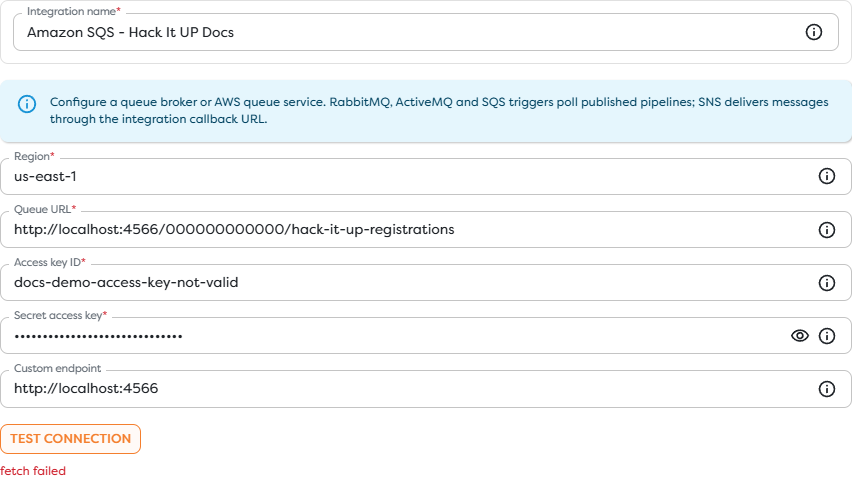The width and height of the screenshot is (852, 483).
Task: Click the blue info icon in the banner
Action: (x=27, y=104)
